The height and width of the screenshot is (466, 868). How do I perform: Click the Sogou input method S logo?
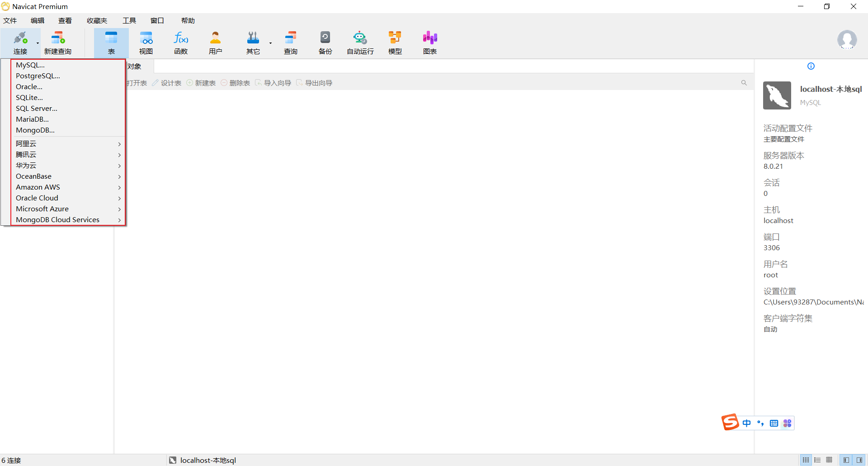(730, 422)
